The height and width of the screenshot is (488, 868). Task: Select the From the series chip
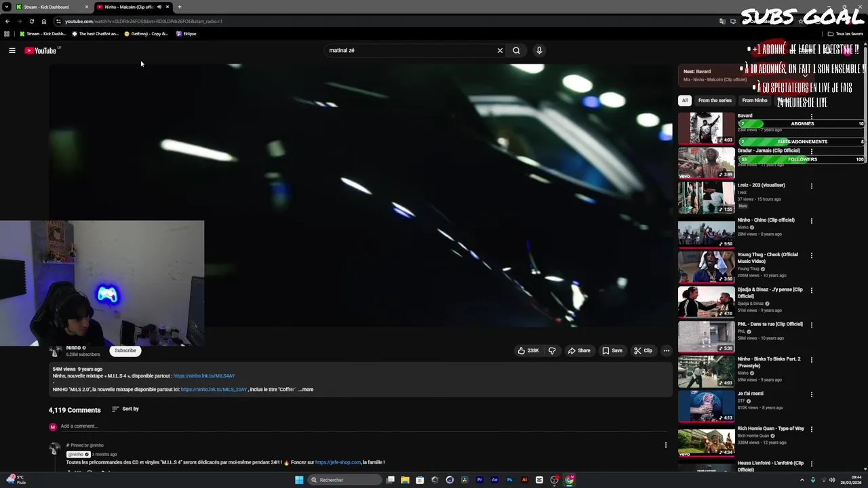[715, 100]
